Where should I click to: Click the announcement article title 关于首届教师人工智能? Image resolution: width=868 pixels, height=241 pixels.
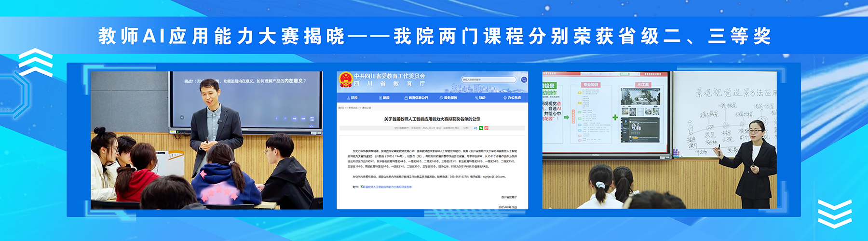432,119
